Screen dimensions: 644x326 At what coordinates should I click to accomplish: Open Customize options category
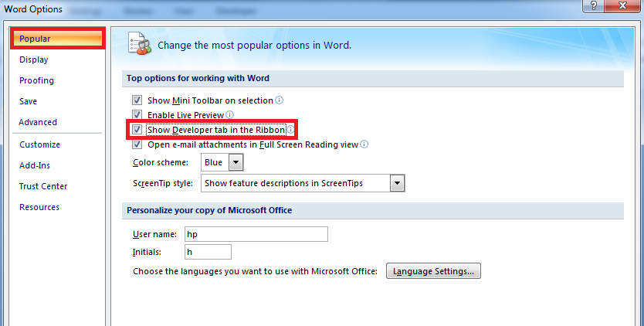point(40,144)
